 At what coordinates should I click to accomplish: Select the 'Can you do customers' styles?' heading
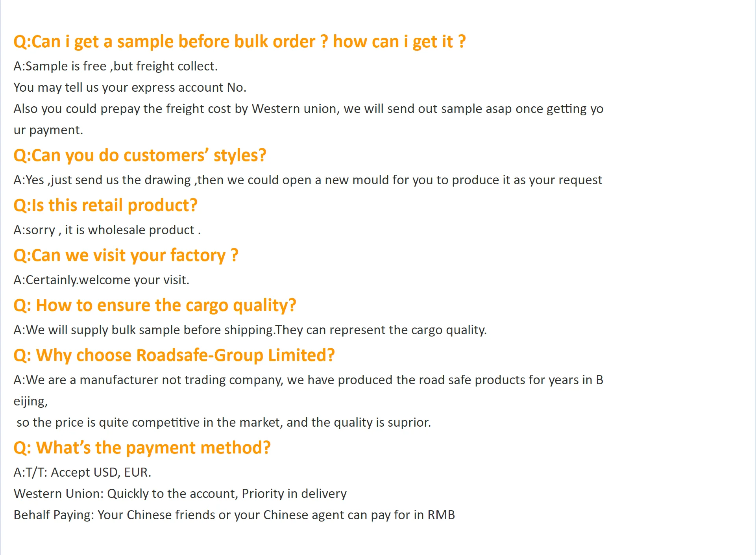(x=140, y=155)
